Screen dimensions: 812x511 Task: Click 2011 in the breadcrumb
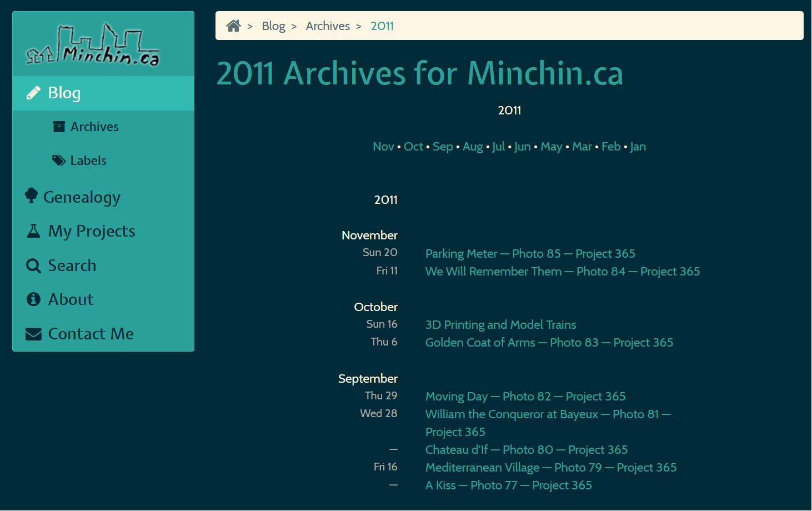tap(382, 26)
